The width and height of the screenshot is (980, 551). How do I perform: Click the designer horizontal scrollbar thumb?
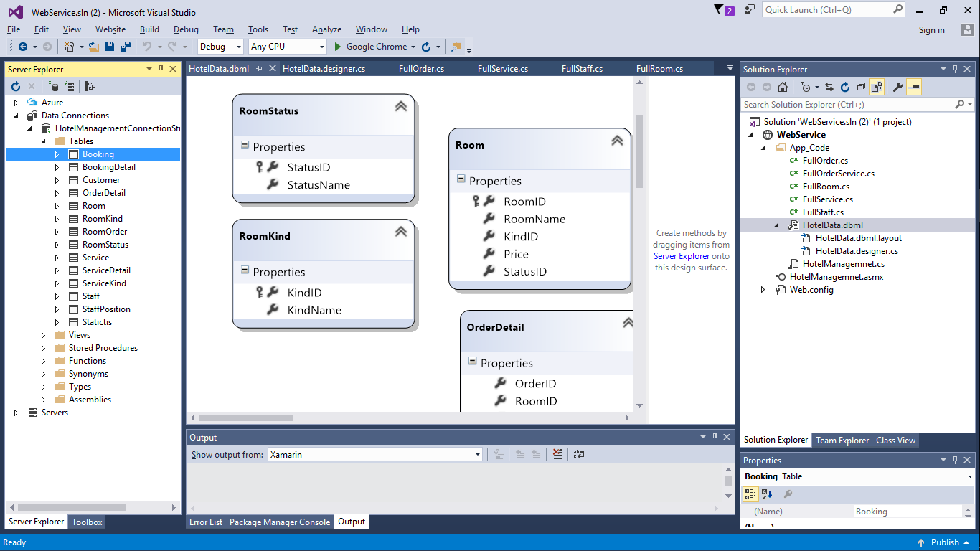[x=246, y=418]
